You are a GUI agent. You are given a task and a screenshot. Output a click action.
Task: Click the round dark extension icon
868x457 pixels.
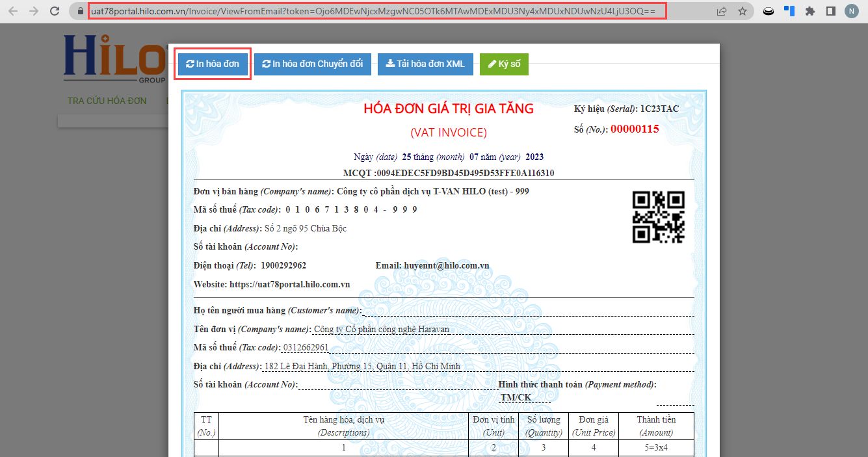(x=769, y=11)
